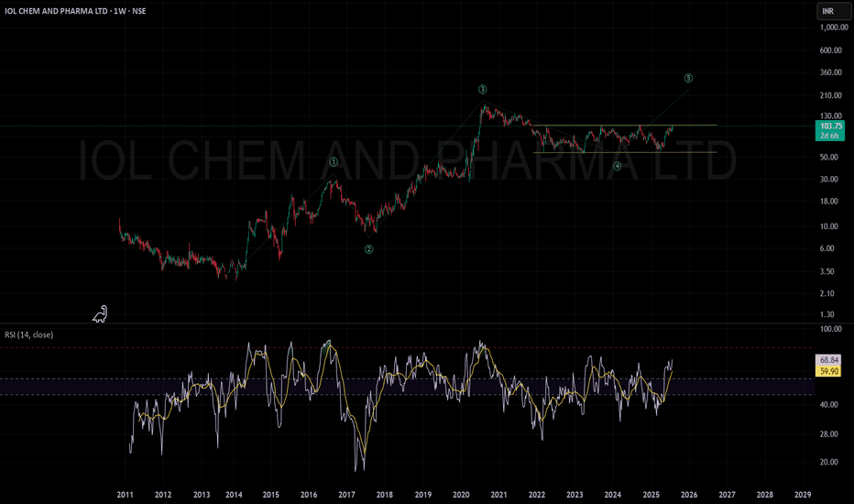
Task: Click the 2011 label on time axis
Action: [126, 495]
